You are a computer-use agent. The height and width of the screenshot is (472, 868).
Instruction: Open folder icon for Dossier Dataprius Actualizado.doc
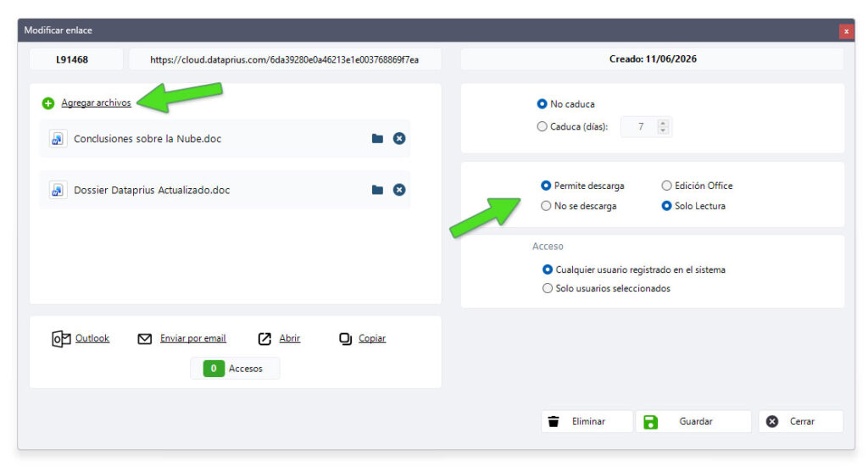pyautogui.click(x=377, y=190)
